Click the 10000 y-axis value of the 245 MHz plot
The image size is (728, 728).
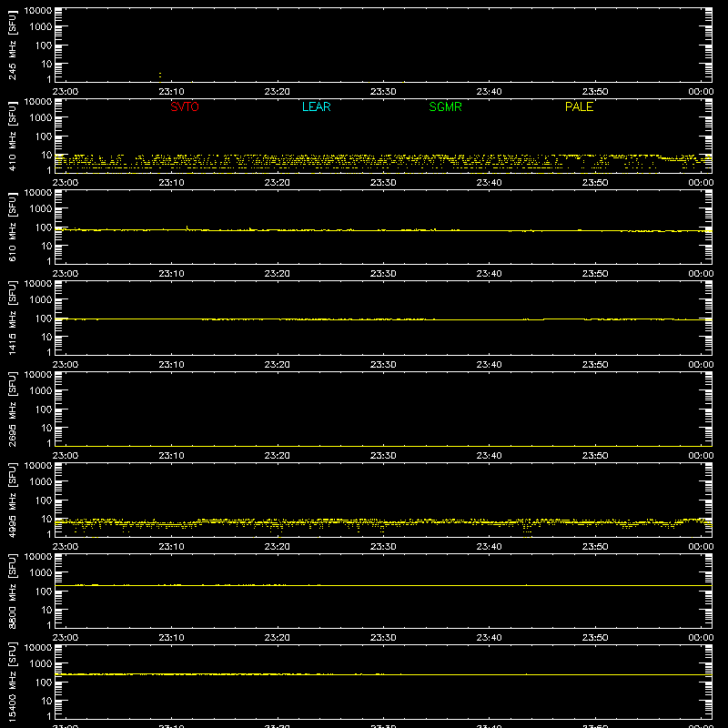coord(38,11)
